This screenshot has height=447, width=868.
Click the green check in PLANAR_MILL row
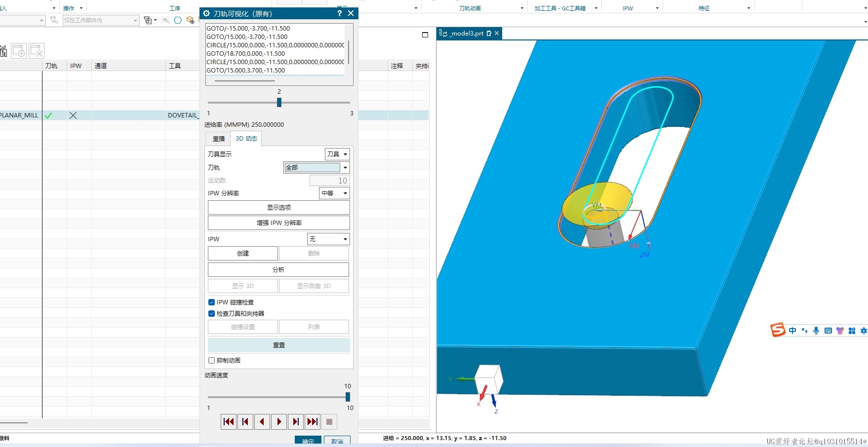point(48,115)
